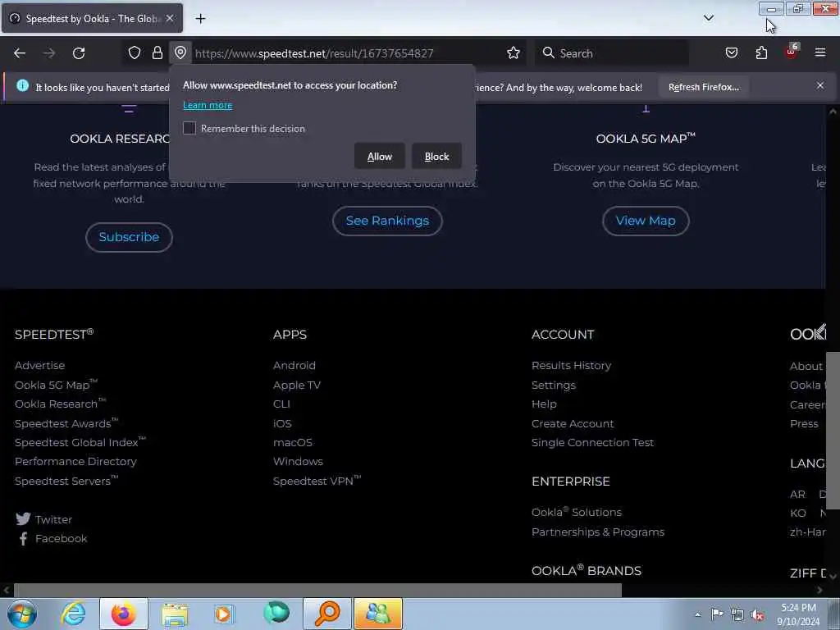Open the users app in taskbar
840x630 pixels.
377,614
